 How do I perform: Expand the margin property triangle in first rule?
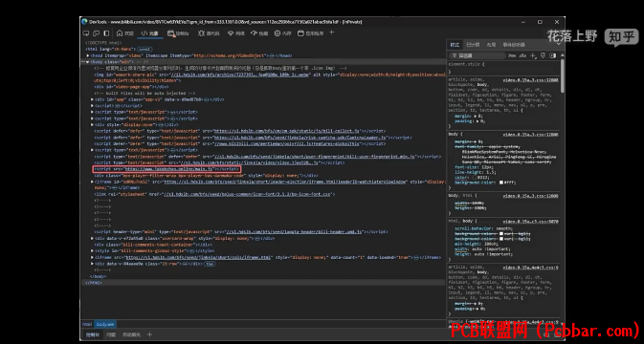tap(476, 117)
